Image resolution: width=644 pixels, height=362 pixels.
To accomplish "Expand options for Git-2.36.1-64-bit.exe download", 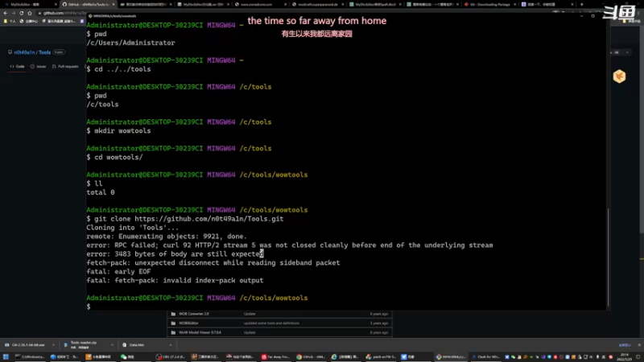I will 53,345.
